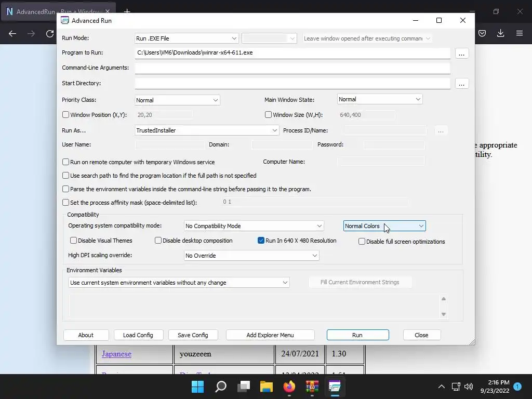Open the Run Mode dropdown
Image resolution: width=532 pixels, height=399 pixels.
(187, 38)
